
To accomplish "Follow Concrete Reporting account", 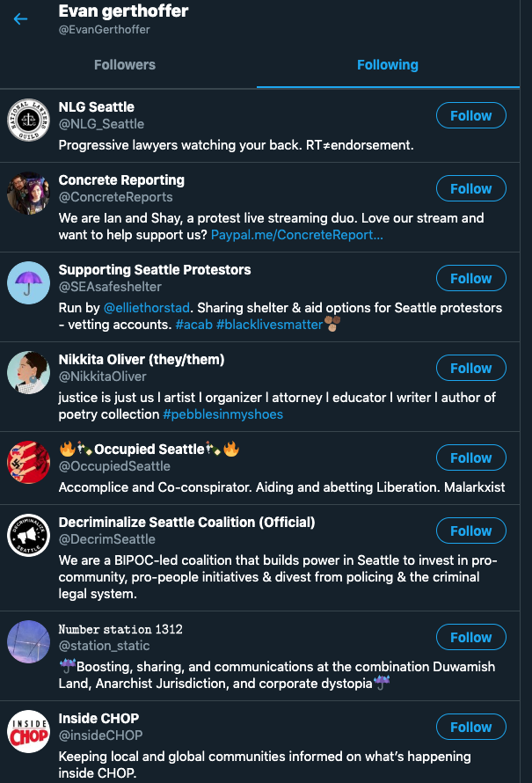I will point(470,188).
